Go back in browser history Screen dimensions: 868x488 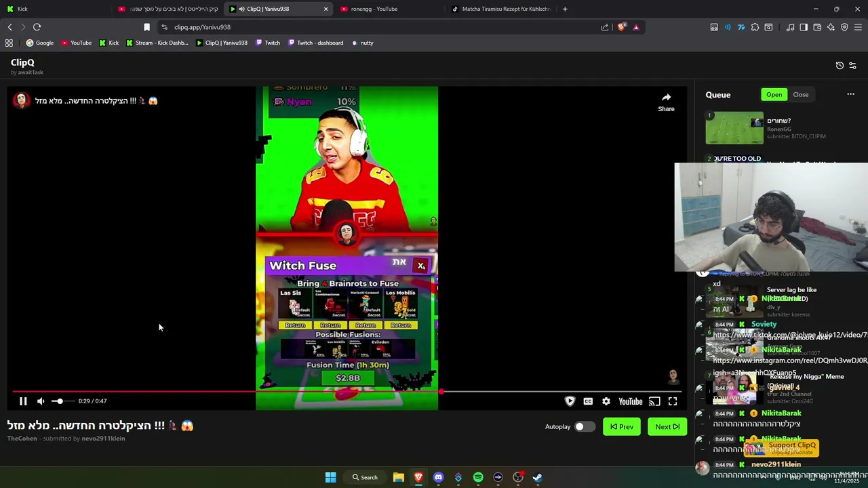pyautogui.click(x=10, y=27)
